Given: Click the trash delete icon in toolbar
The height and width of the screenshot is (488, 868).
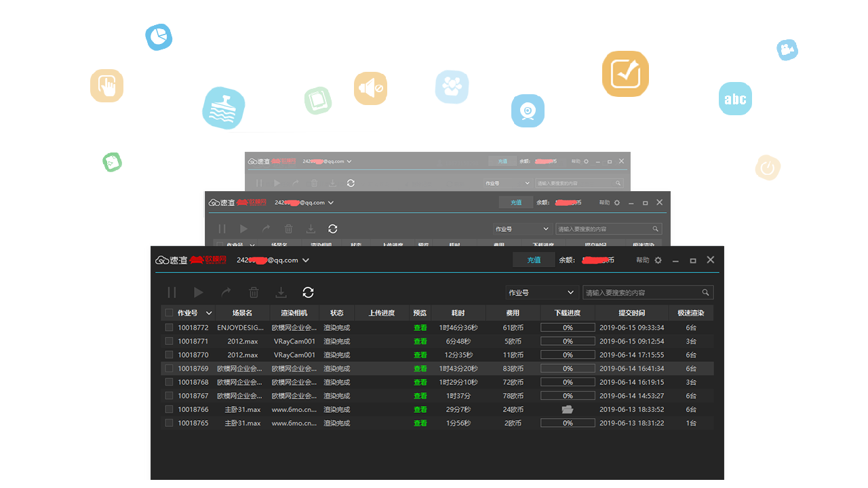Looking at the screenshot, I should (x=254, y=292).
